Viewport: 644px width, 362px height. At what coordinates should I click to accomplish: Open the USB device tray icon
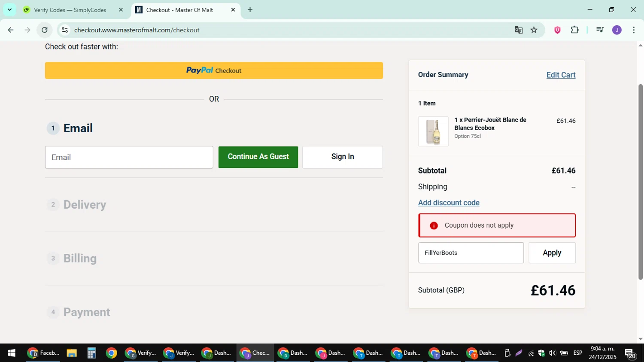tap(507, 353)
